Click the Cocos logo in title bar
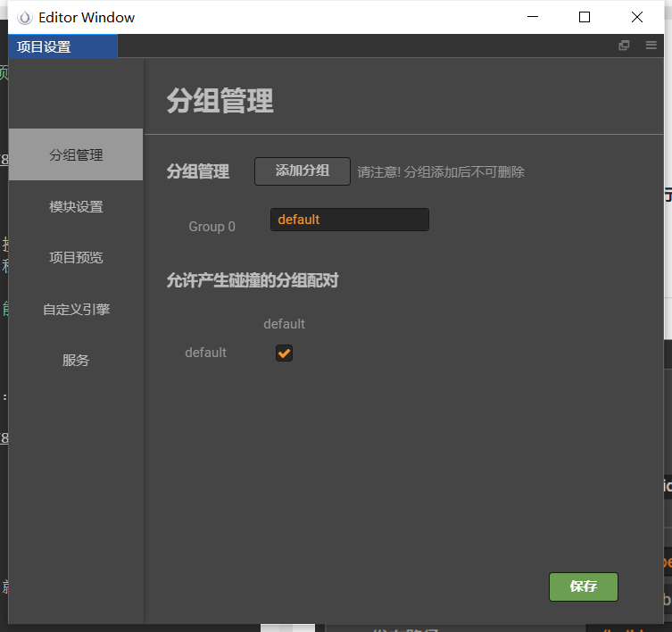The height and width of the screenshot is (632, 672). tap(25, 18)
